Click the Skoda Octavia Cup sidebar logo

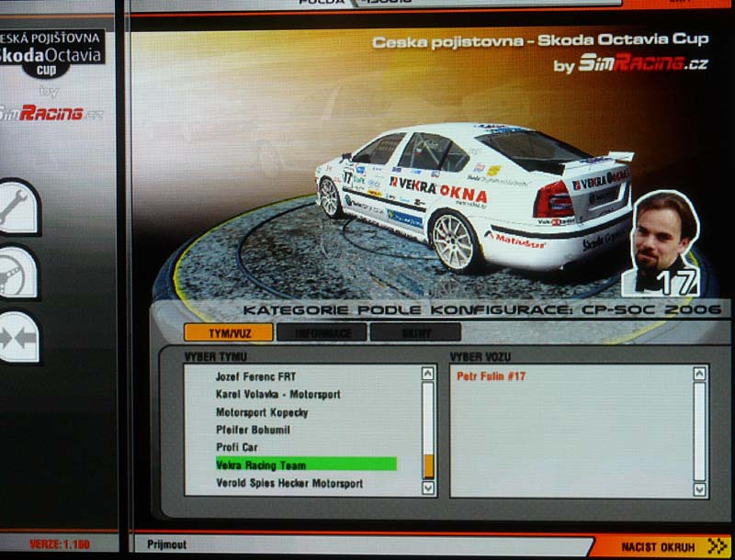point(51,55)
